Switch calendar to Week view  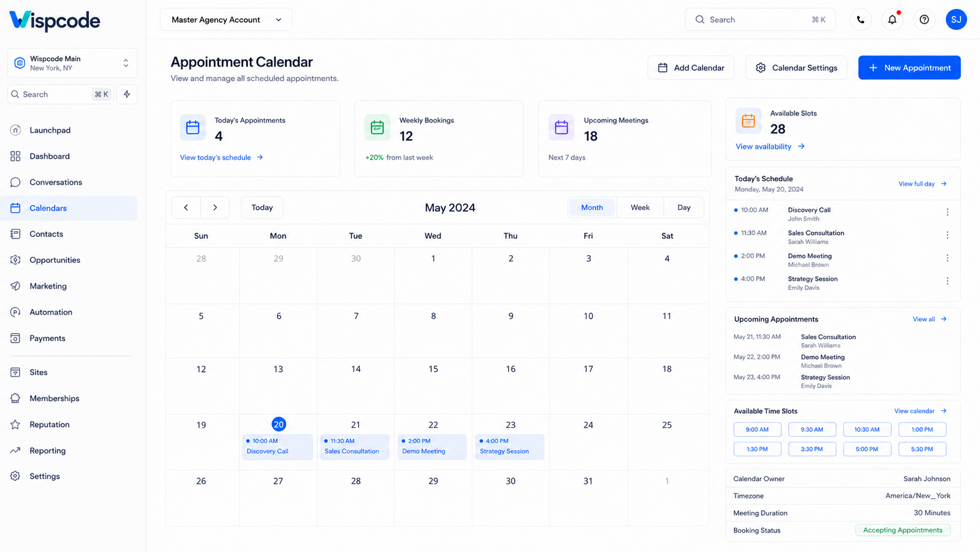pos(640,208)
